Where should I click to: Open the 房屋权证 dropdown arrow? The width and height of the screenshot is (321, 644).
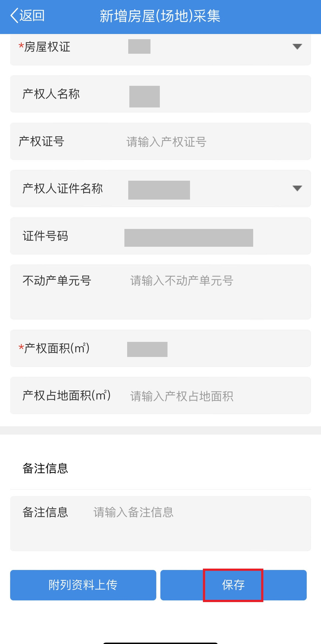click(297, 47)
